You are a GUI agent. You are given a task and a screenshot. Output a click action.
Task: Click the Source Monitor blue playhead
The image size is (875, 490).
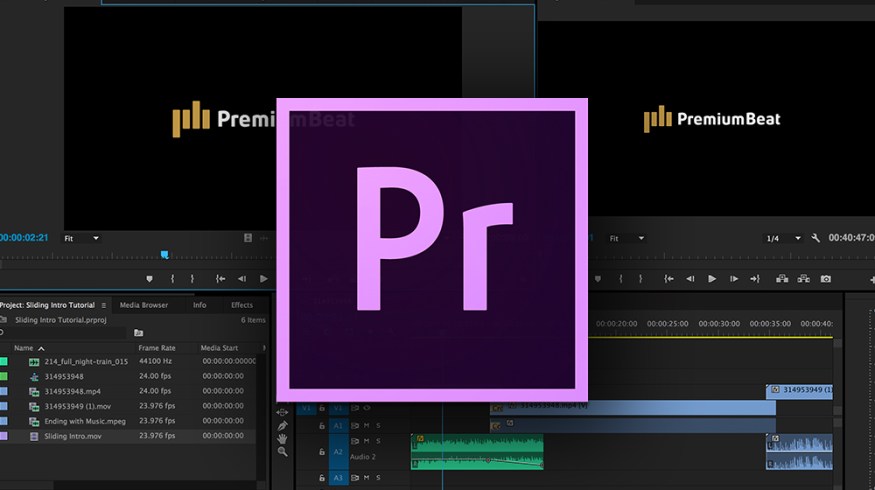point(164,255)
